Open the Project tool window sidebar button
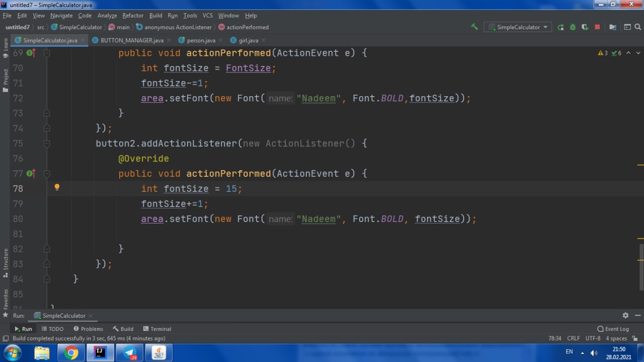Screen dimensions: 644x362 (6, 81)
